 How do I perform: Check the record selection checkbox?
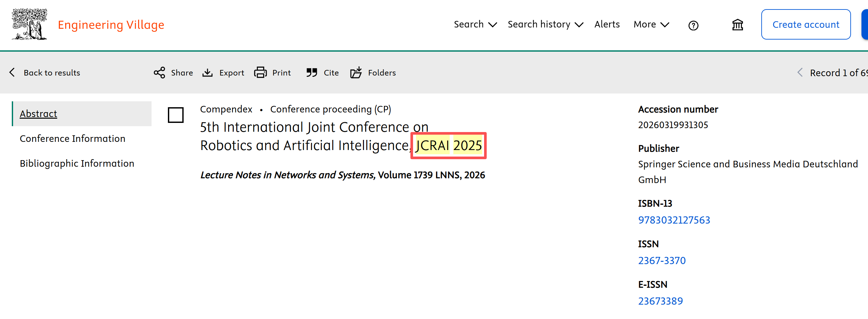175,115
